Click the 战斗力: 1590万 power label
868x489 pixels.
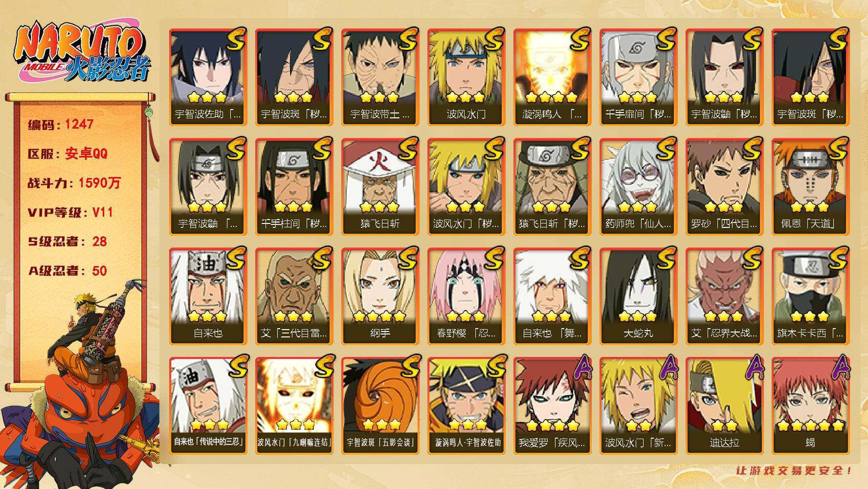pos(74,183)
